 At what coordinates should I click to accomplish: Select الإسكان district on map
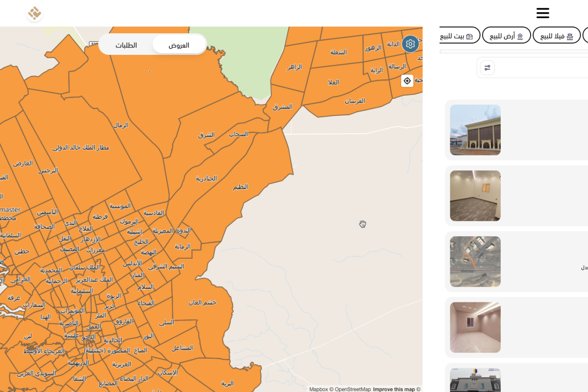click(x=168, y=372)
